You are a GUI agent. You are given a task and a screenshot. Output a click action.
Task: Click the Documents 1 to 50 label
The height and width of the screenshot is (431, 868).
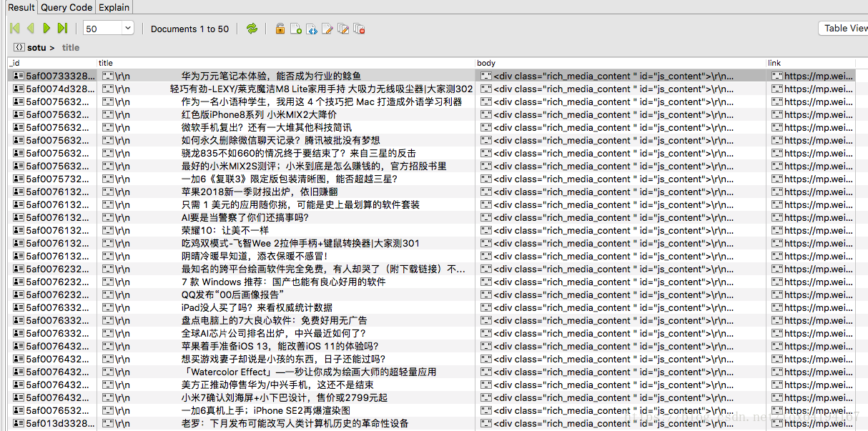point(189,29)
